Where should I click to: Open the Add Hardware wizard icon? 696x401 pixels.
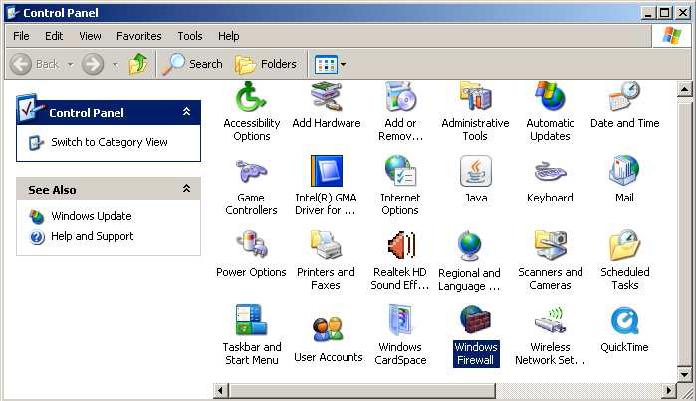click(x=326, y=97)
